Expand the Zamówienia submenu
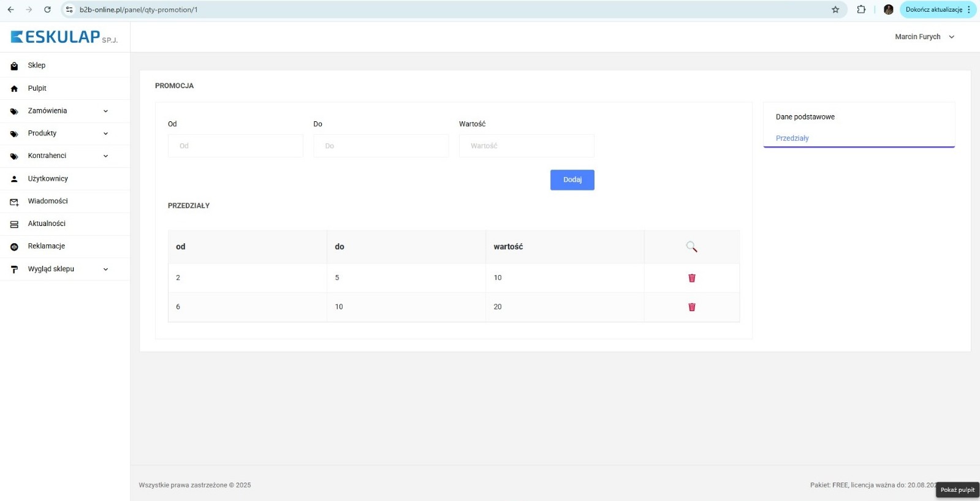980x501 pixels. [105, 111]
